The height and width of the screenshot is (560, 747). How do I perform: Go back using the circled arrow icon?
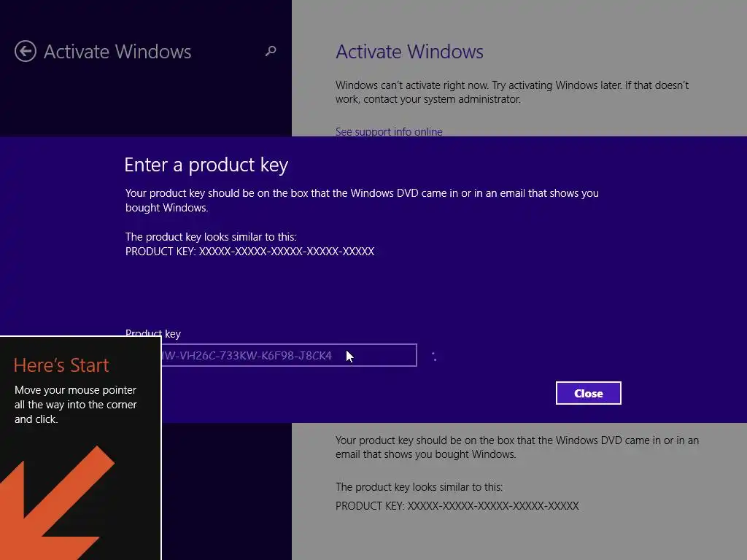point(26,52)
